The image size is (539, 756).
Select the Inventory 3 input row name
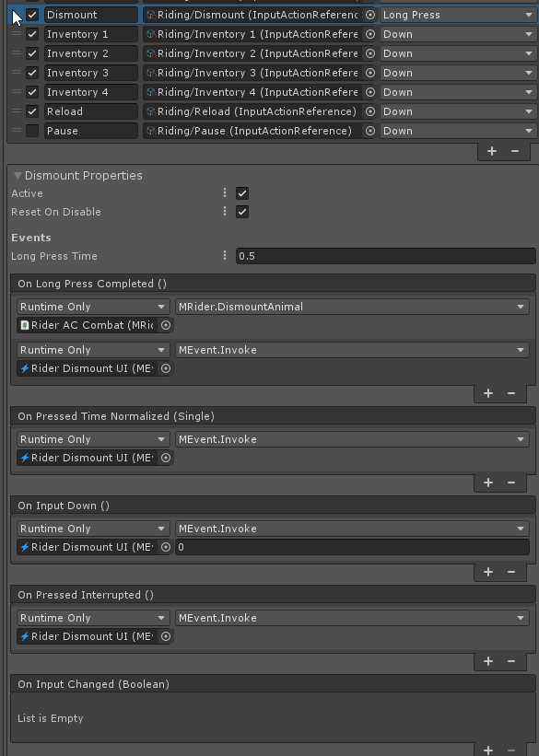coord(90,73)
